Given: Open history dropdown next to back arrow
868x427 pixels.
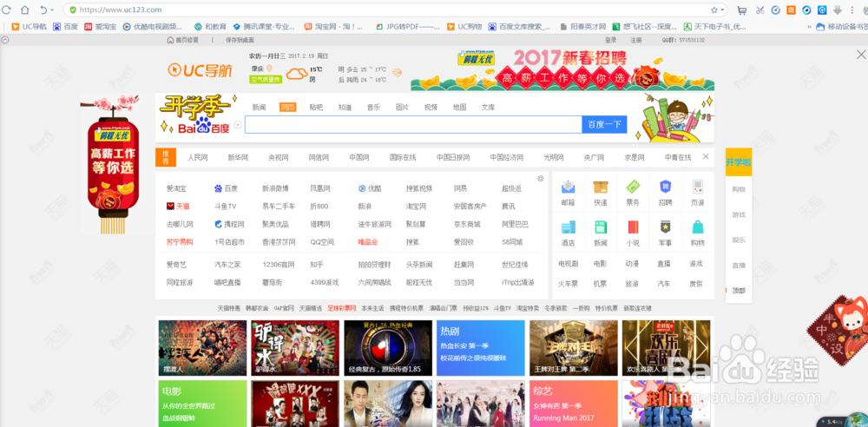Looking at the screenshot, I should point(53,10).
